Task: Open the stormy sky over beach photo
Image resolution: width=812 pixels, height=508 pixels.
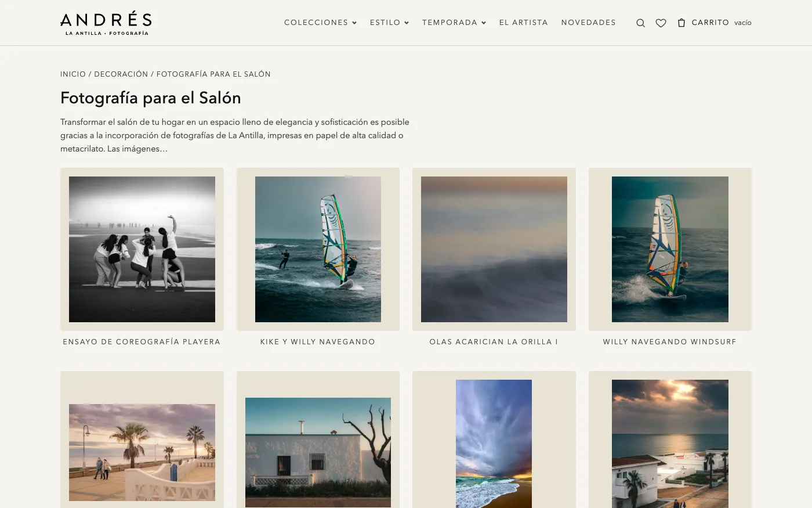Action: point(494,444)
